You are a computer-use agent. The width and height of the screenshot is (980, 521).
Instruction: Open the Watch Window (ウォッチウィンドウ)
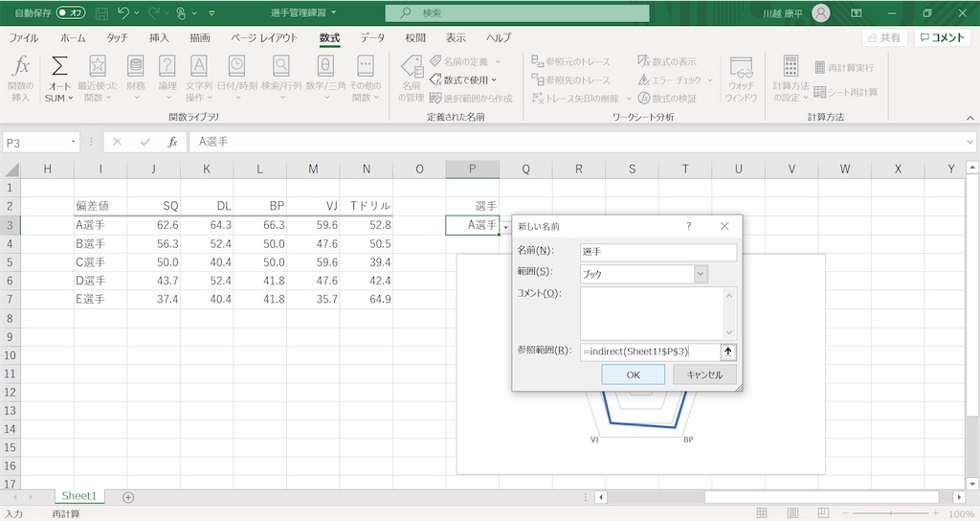click(742, 79)
